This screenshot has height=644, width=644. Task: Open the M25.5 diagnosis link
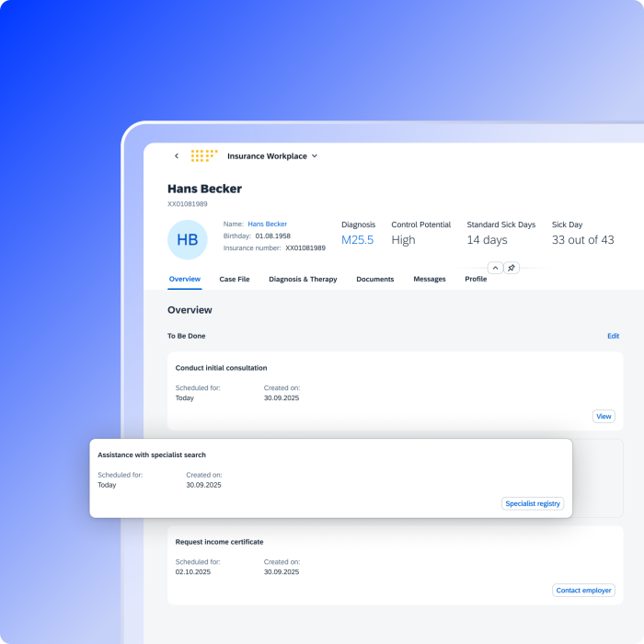coord(357,240)
